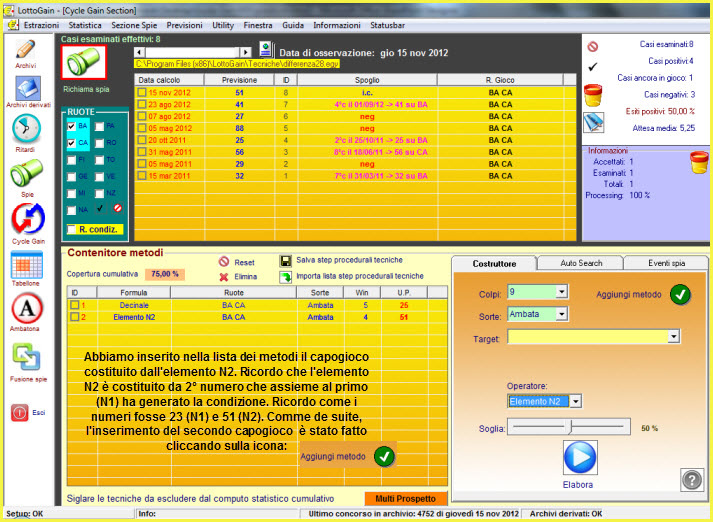The height and width of the screenshot is (522, 713).
Task: Open the Archivi section in sidebar
Action: coord(26,50)
